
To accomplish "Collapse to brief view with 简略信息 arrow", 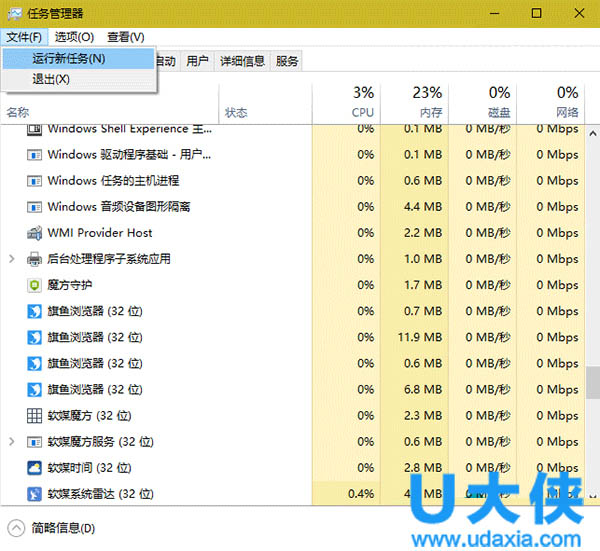I will pos(16,528).
